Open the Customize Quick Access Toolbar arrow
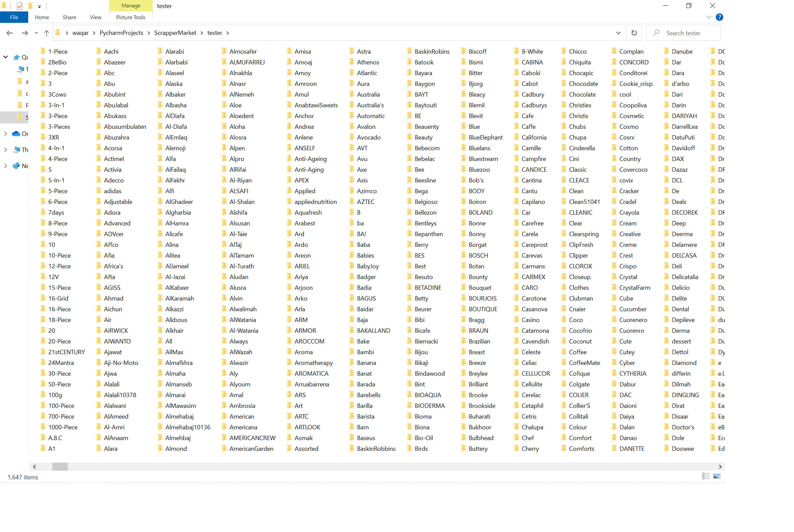The height and width of the screenshot is (532, 794). click(x=39, y=6)
